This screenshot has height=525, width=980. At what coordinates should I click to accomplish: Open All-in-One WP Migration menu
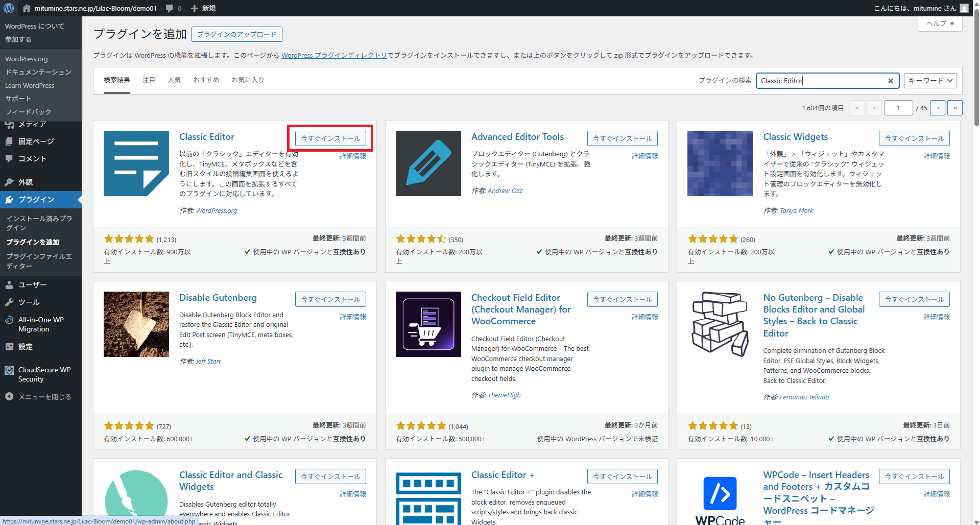coord(40,324)
